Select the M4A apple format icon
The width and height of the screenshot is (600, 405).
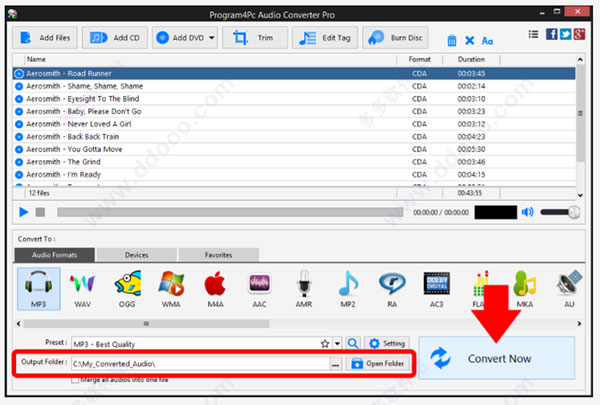[x=215, y=289]
